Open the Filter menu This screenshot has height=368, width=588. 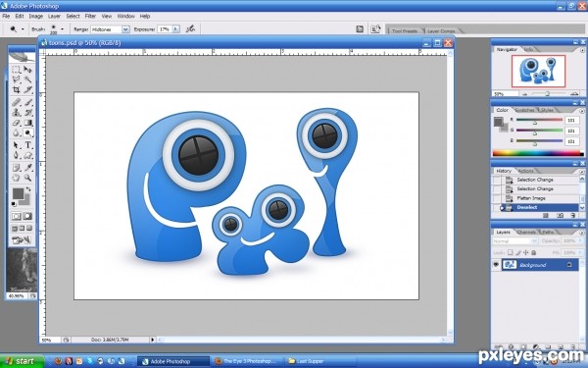(90, 16)
